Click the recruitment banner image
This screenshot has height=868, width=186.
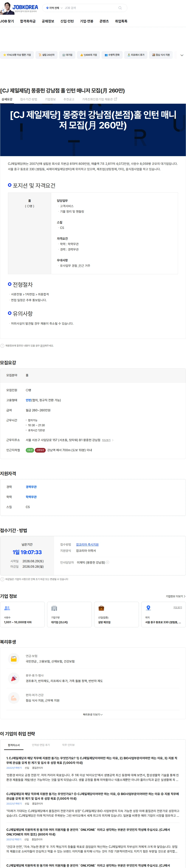coord(93,130)
